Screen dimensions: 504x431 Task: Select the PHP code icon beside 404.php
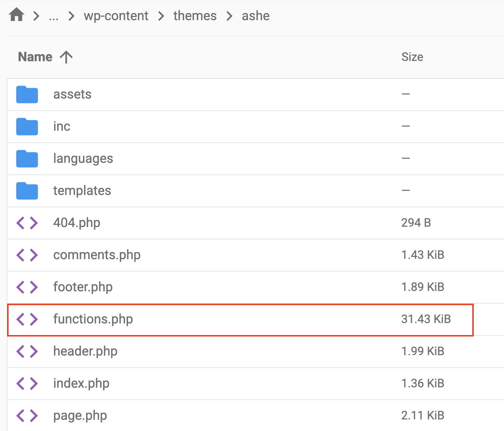pyautogui.click(x=27, y=223)
